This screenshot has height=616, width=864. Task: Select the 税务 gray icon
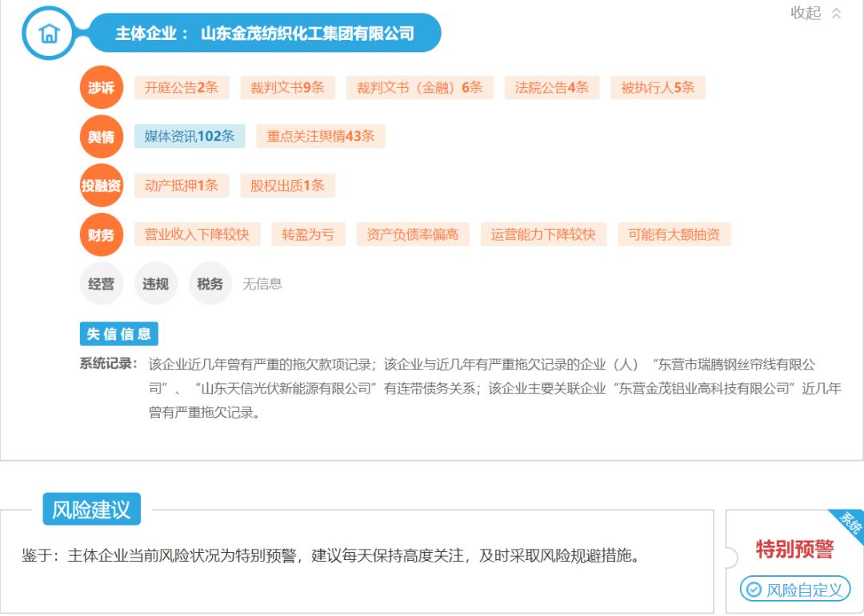210,283
